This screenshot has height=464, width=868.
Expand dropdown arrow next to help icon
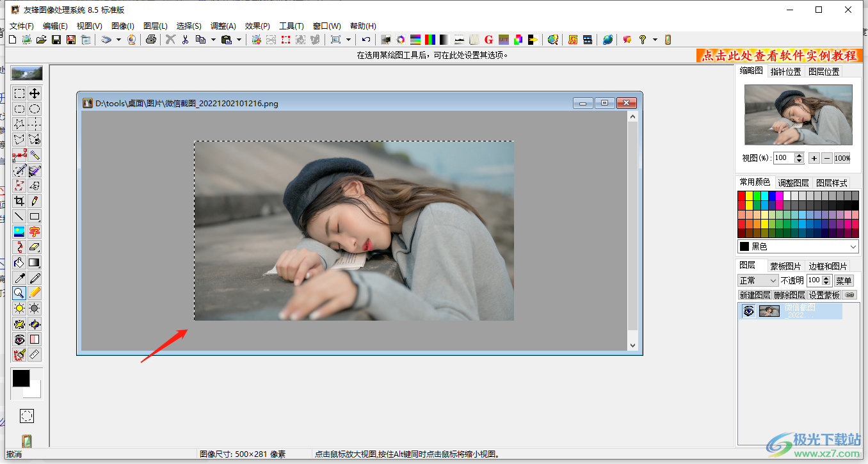point(655,40)
